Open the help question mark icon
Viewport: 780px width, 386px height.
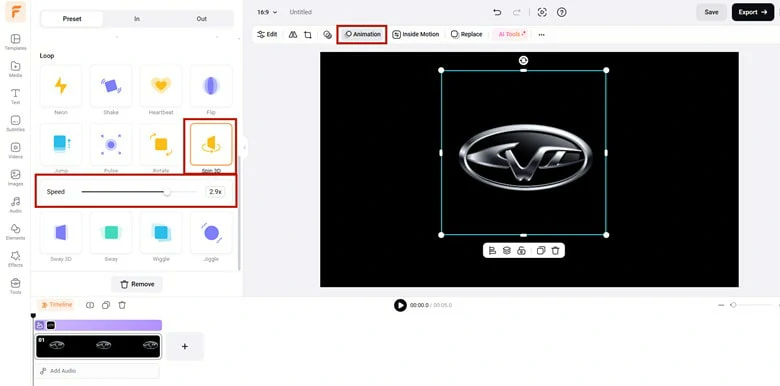point(562,12)
